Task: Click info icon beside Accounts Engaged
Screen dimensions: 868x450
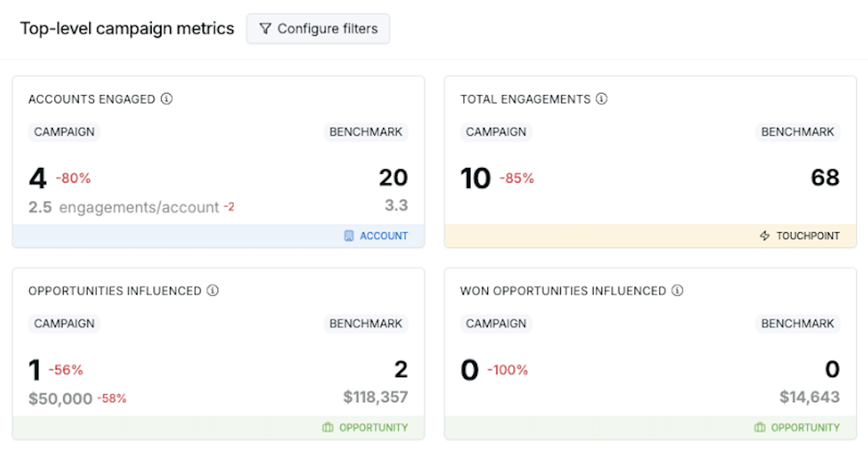Action: [x=167, y=99]
